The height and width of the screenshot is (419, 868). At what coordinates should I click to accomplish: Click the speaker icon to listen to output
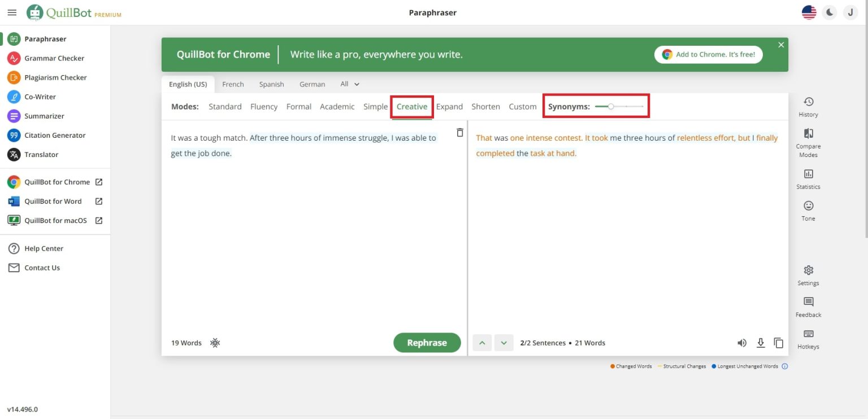[742, 343]
